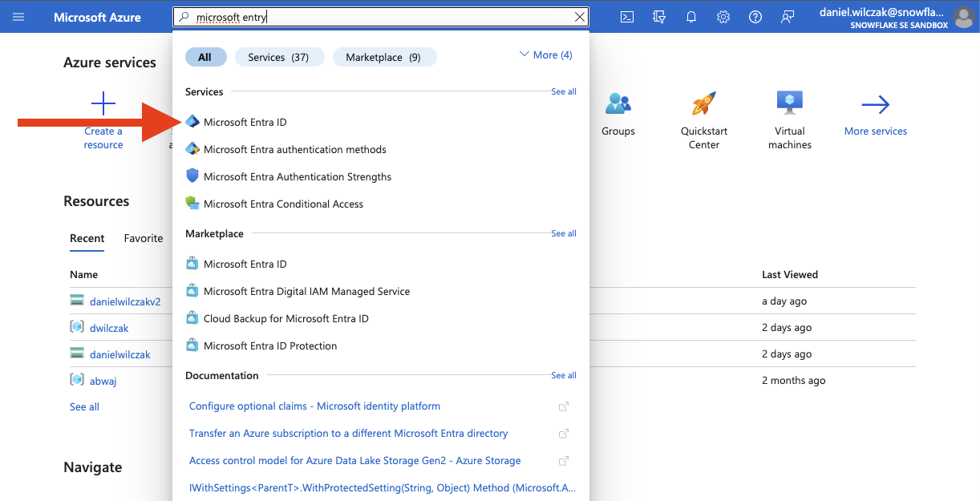
Task: Open Azure portal hamburger menu
Action: 18,17
